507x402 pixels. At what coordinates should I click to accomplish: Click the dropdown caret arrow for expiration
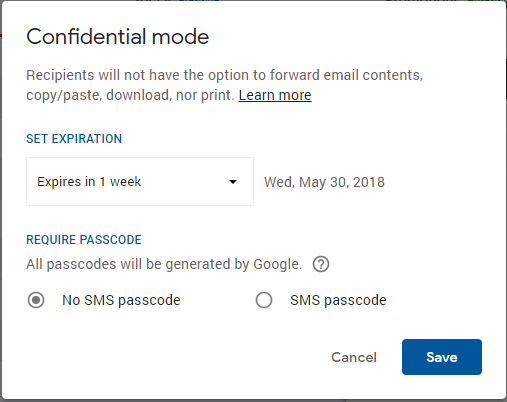233,182
